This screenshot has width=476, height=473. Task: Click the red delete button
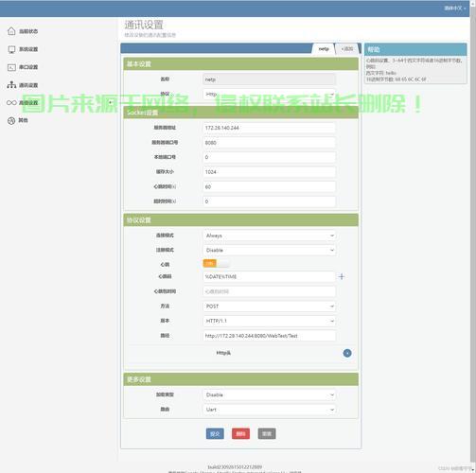tap(240, 433)
